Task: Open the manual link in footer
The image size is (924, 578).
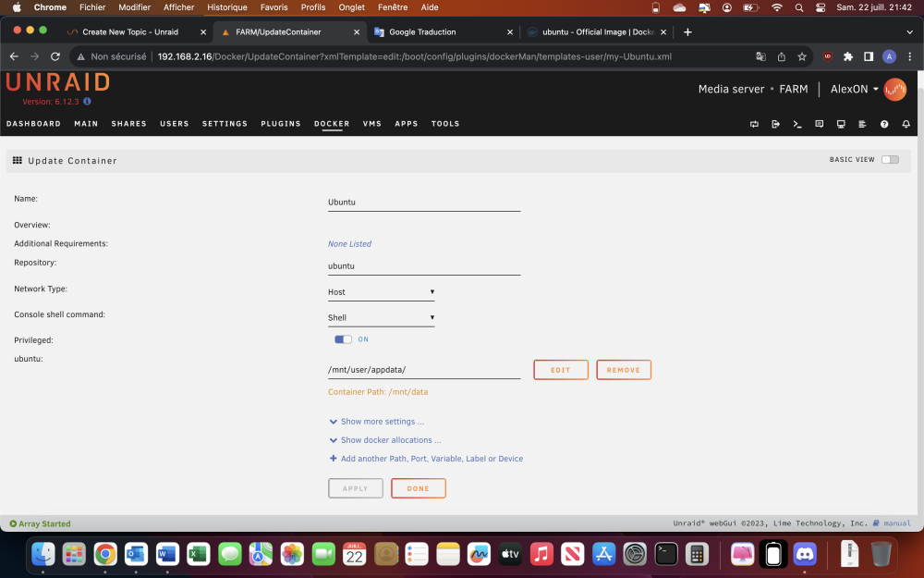Action: (893, 523)
